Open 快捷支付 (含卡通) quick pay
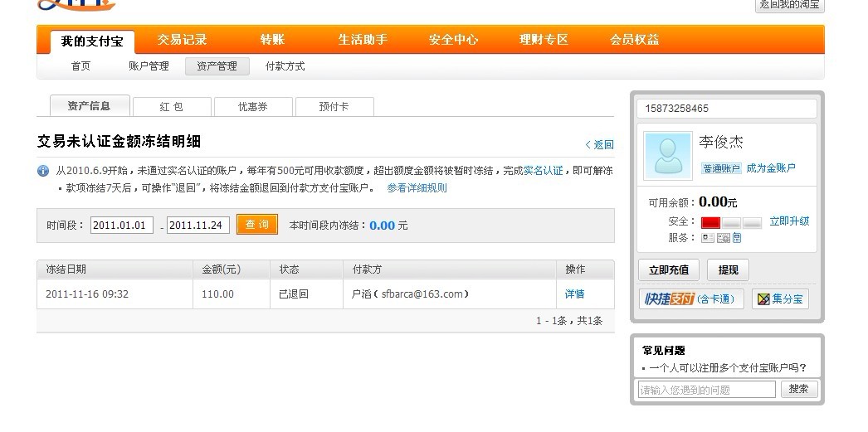This screenshot has width=868, height=432. pyautogui.click(x=690, y=299)
